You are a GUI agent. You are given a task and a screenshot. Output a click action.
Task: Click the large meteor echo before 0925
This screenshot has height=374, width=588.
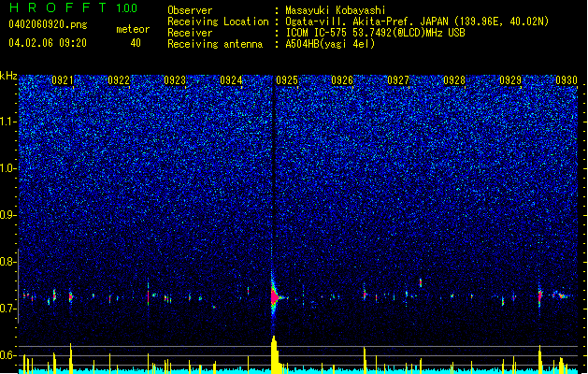click(x=275, y=297)
